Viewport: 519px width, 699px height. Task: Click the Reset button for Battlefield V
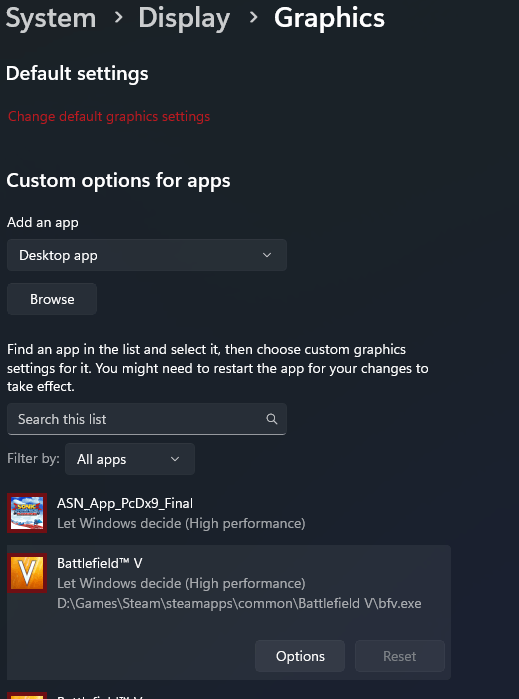coord(400,656)
